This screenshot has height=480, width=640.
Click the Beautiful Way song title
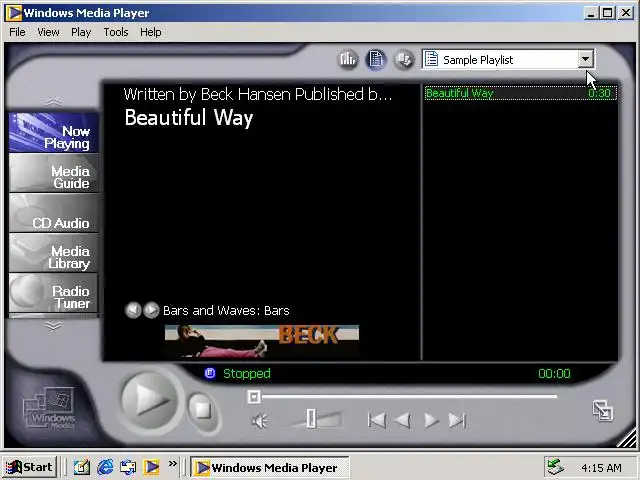pyautogui.click(x=189, y=118)
